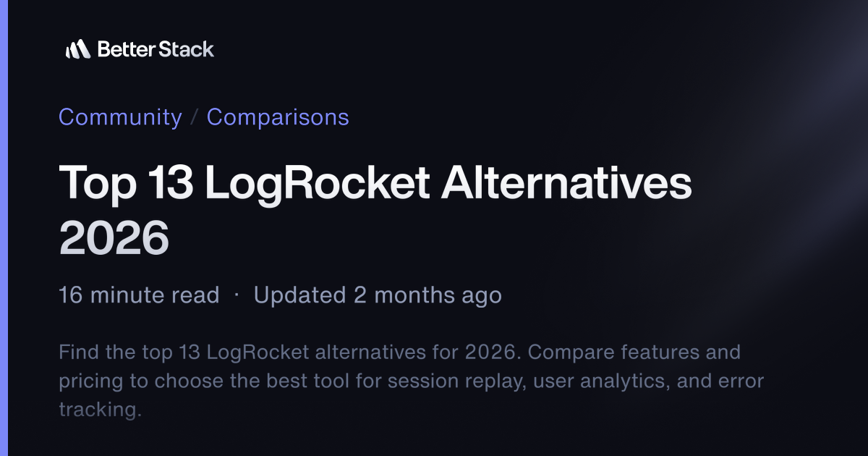Click the Better Stack wordmark text
The width and height of the screenshot is (868, 456).
coord(156,49)
